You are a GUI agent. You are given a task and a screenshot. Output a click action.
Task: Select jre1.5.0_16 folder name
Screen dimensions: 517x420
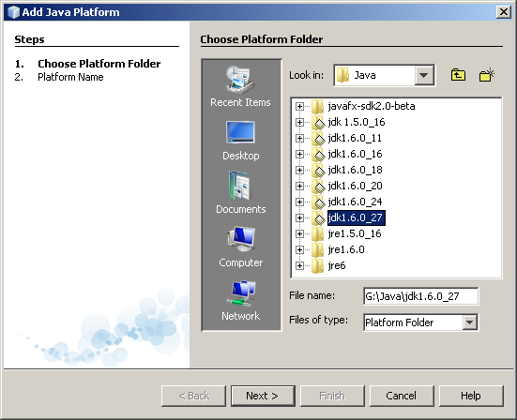coord(355,233)
